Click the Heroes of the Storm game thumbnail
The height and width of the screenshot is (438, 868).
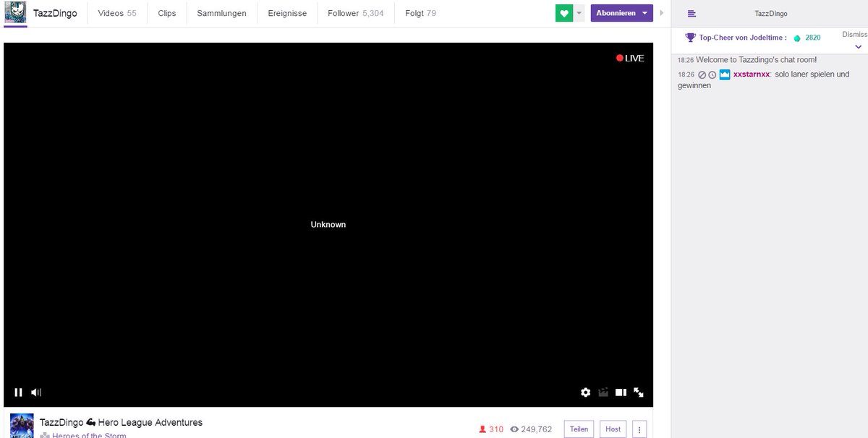click(x=21, y=426)
